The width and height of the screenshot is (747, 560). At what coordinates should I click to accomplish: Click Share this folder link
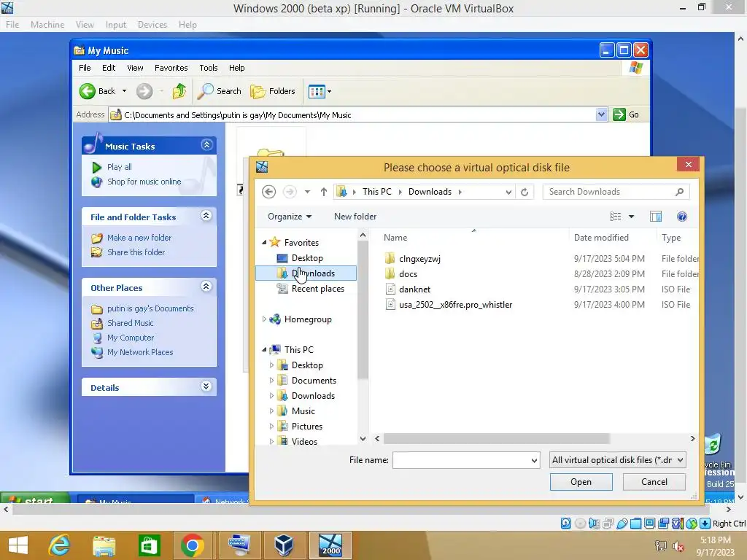pyautogui.click(x=136, y=252)
